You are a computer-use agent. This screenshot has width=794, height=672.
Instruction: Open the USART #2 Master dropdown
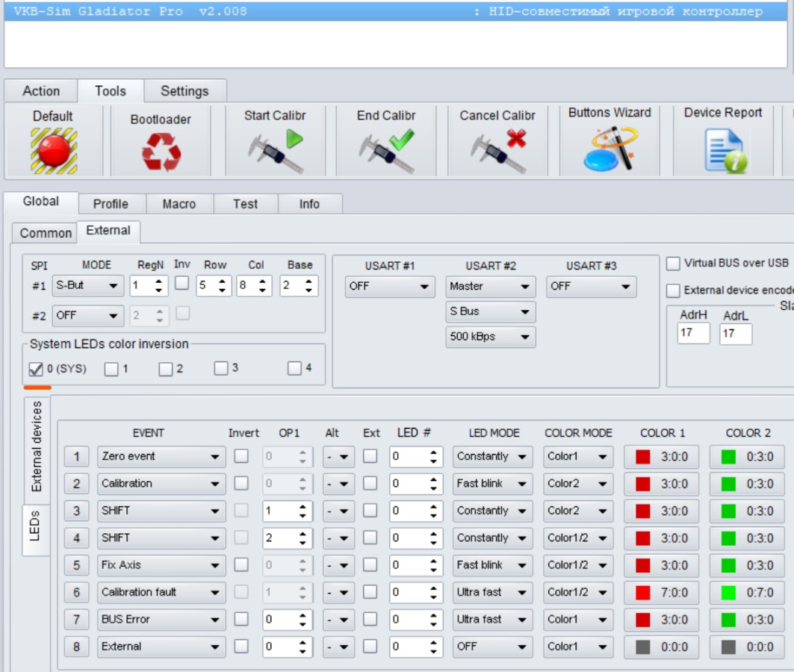click(490, 287)
